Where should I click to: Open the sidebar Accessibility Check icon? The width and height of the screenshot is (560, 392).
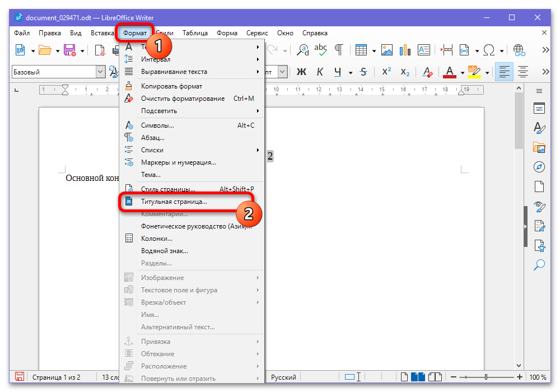539,246
